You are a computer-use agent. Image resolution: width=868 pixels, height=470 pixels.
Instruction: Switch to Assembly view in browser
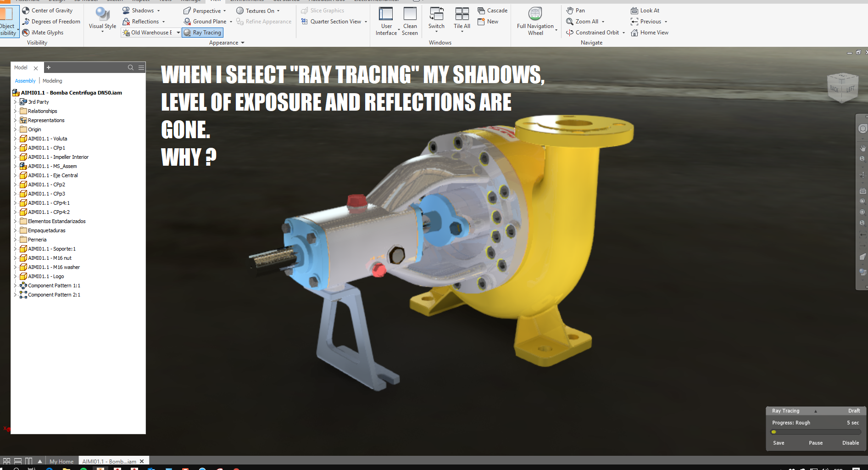[x=25, y=81]
